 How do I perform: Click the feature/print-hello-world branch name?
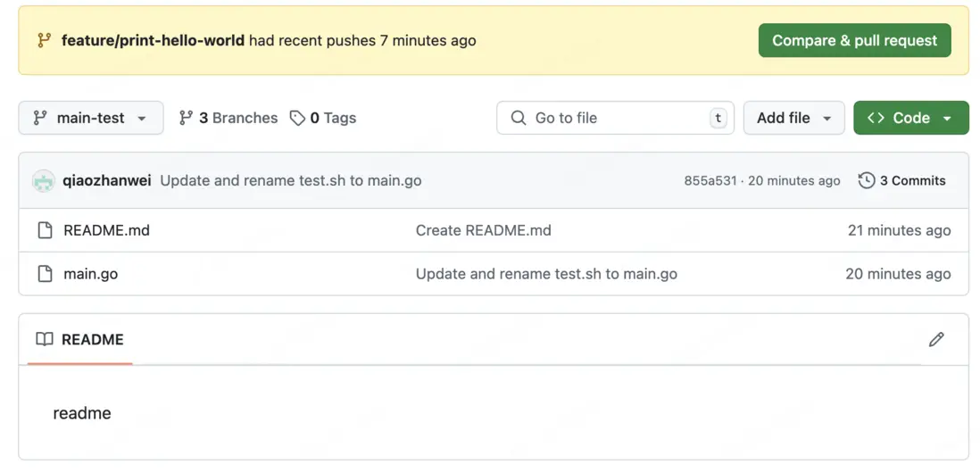pyautogui.click(x=153, y=40)
